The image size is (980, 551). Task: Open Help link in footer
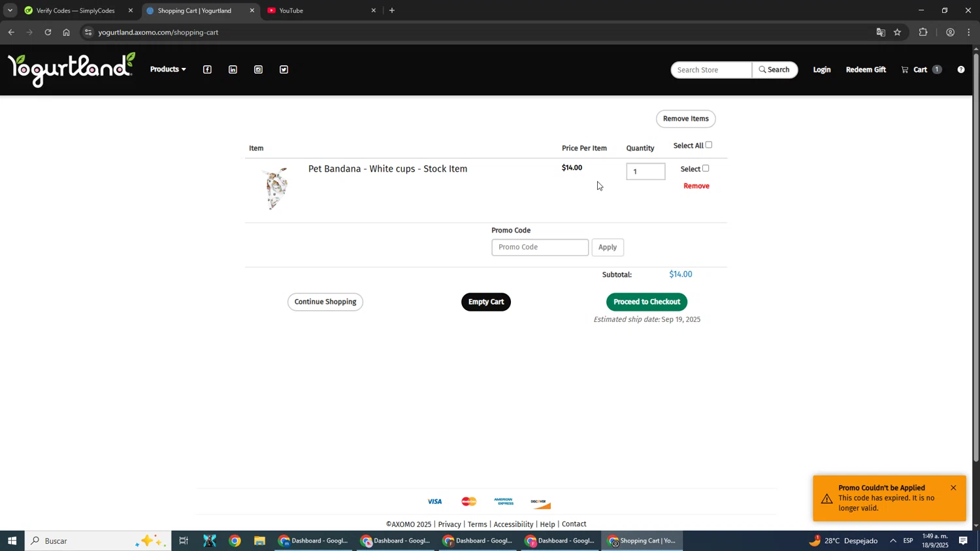547,524
